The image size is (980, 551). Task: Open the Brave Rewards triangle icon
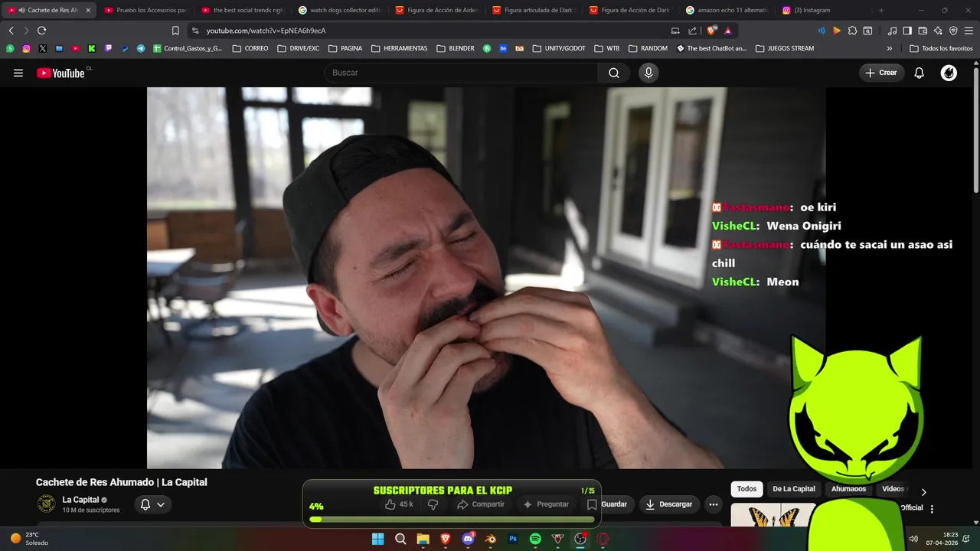[727, 31]
